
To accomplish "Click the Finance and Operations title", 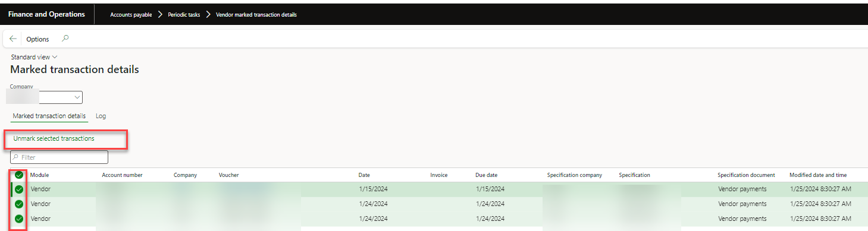I will (46, 14).
